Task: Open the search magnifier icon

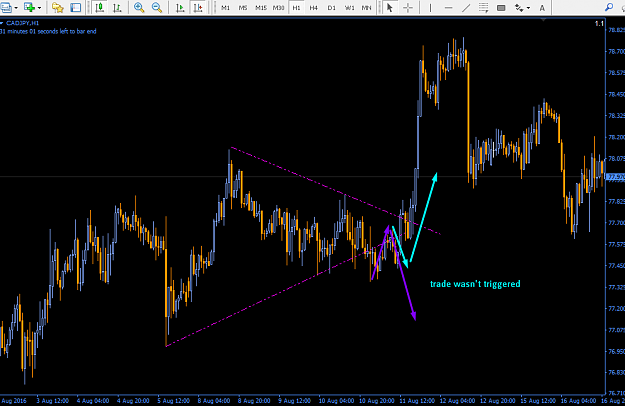Action: click(x=609, y=7)
